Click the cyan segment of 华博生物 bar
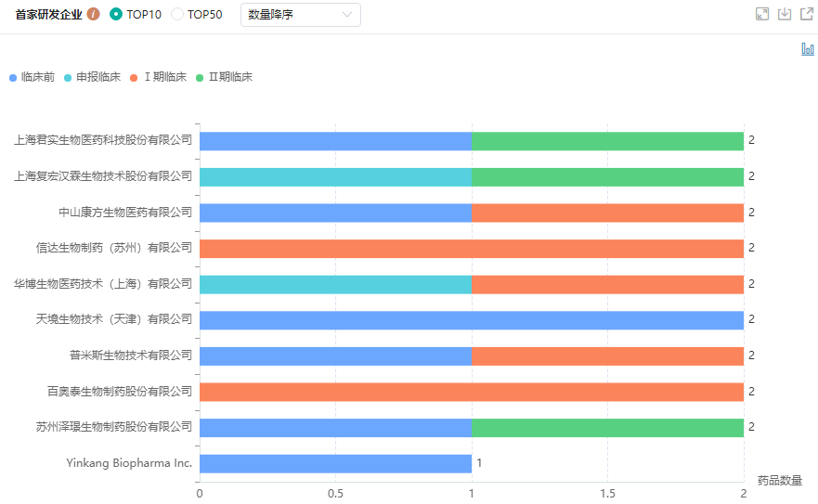 (335, 284)
